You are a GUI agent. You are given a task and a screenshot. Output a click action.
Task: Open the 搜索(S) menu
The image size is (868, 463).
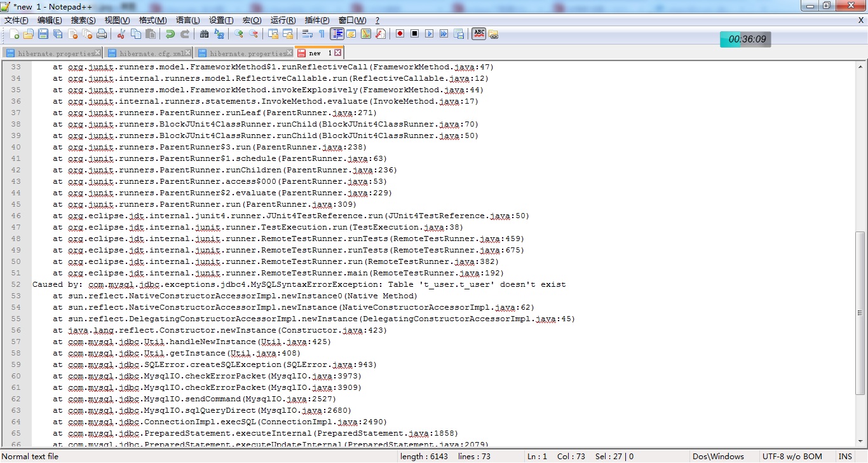coord(83,20)
